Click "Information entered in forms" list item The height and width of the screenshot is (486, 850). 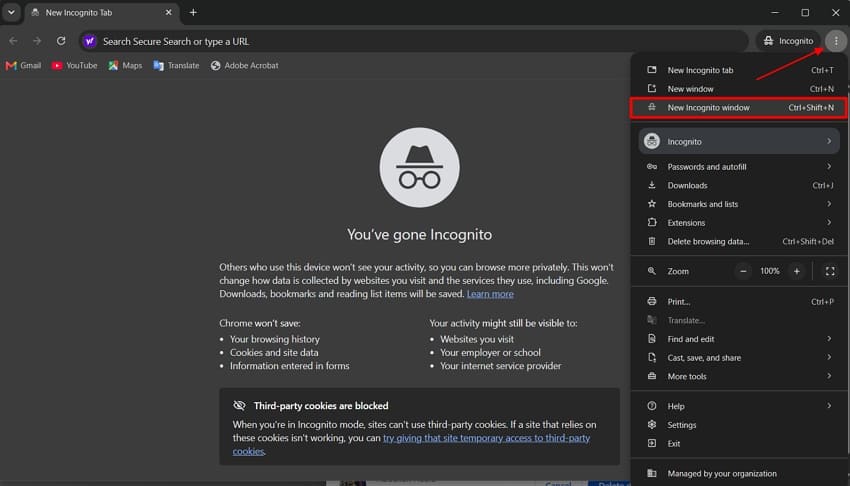pos(289,366)
